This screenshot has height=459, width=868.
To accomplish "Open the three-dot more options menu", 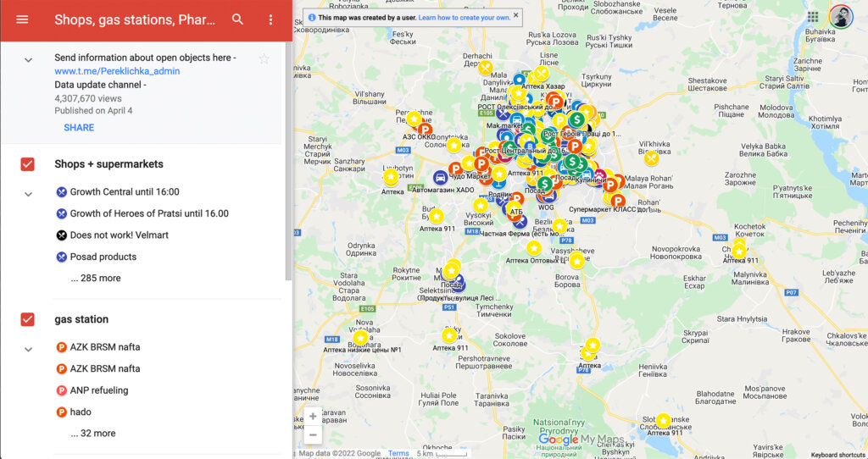I will [270, 19].
